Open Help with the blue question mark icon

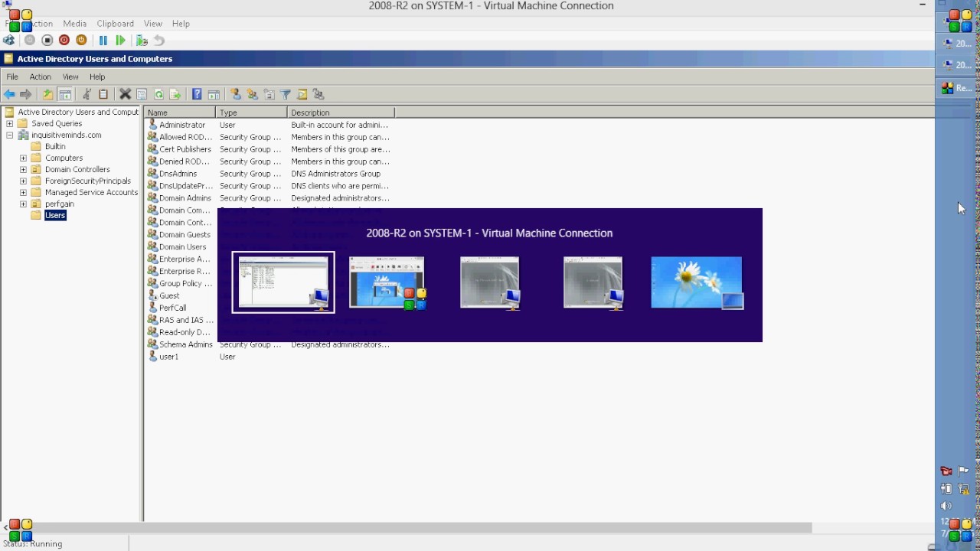point(197,95)
